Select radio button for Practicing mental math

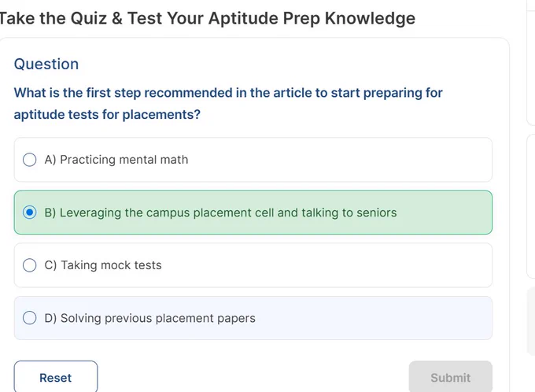click(x=30, y=160)
